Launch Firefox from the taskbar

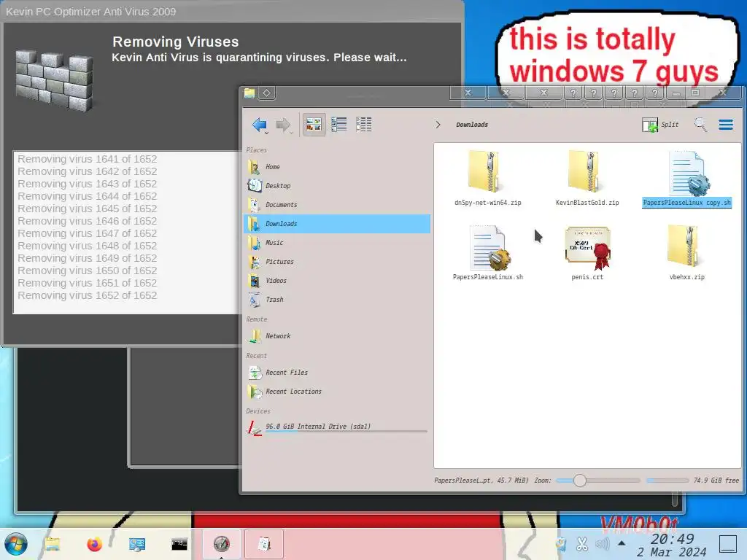coord(94,544)
